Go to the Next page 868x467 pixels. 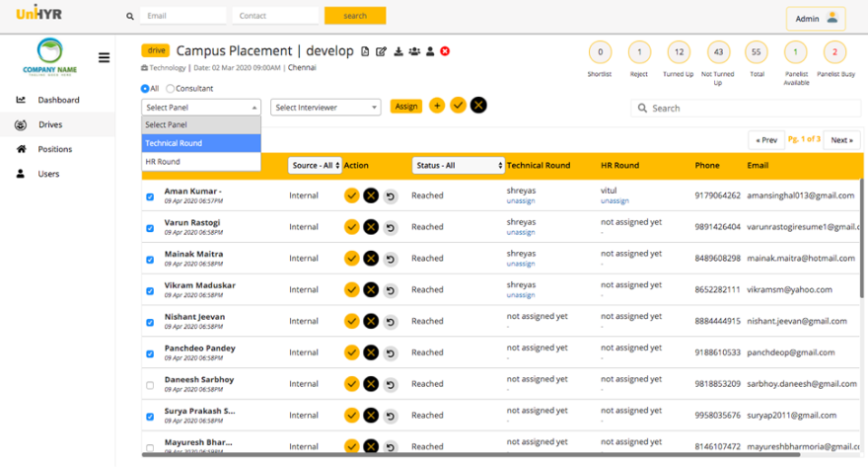[841, 140]
